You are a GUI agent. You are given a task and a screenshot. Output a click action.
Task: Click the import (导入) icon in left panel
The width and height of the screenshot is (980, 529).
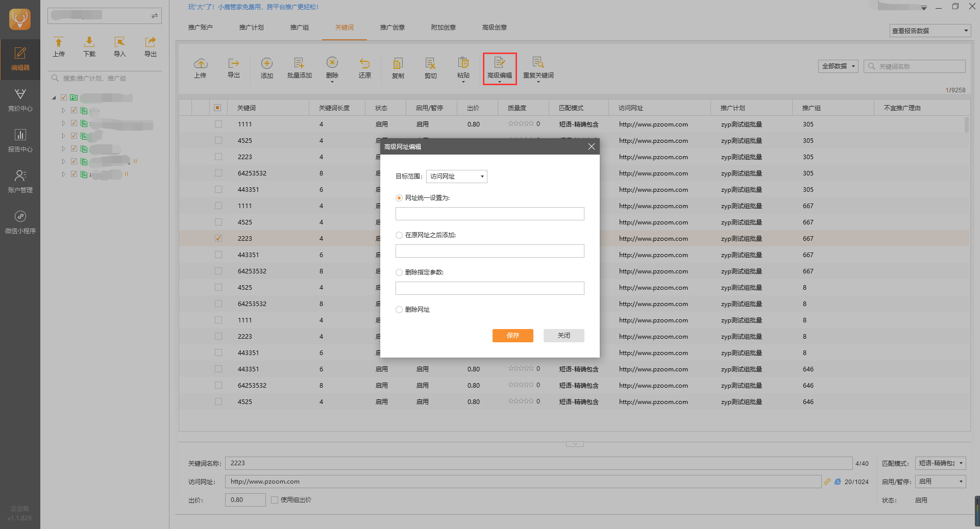(120, 46)
